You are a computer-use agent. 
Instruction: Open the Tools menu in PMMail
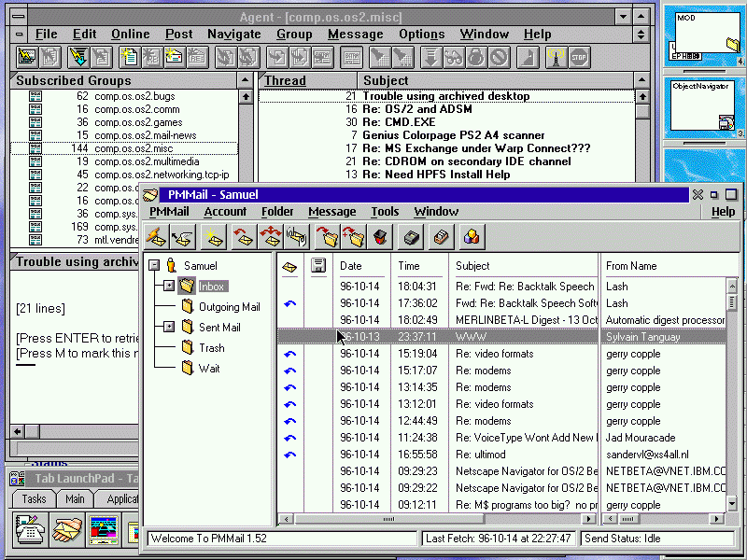click(x=385, y=212)
